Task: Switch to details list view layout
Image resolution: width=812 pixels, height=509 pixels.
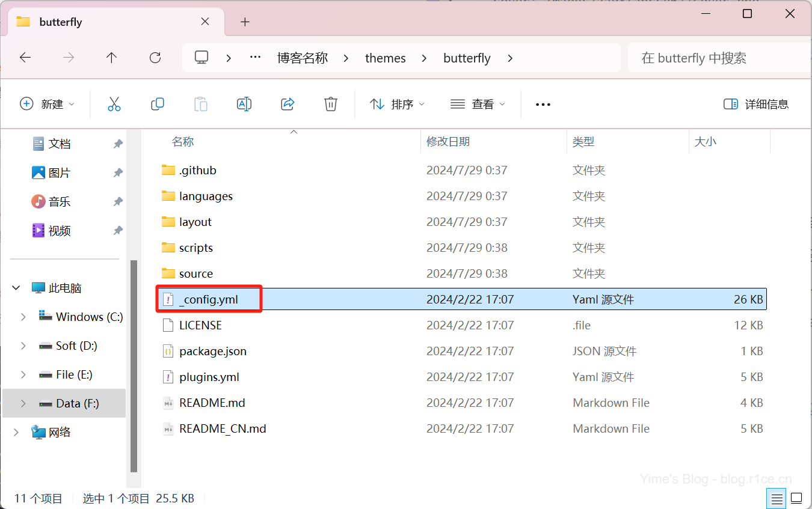Action: click(x=777, y=498)
